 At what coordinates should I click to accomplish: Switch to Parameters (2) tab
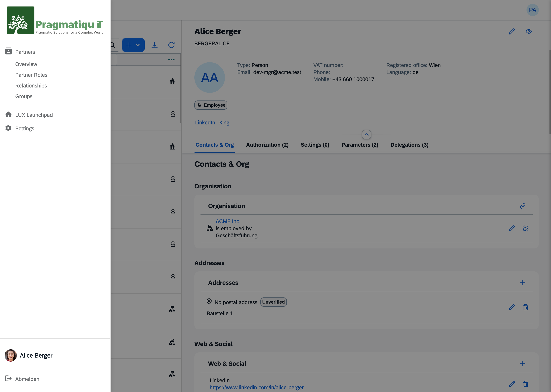click(x=360, y=145)
